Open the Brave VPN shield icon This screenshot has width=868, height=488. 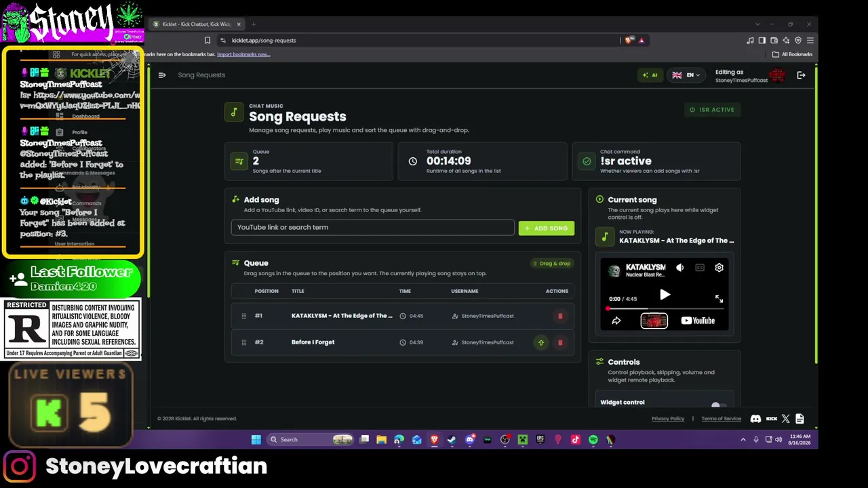point(798,41)
